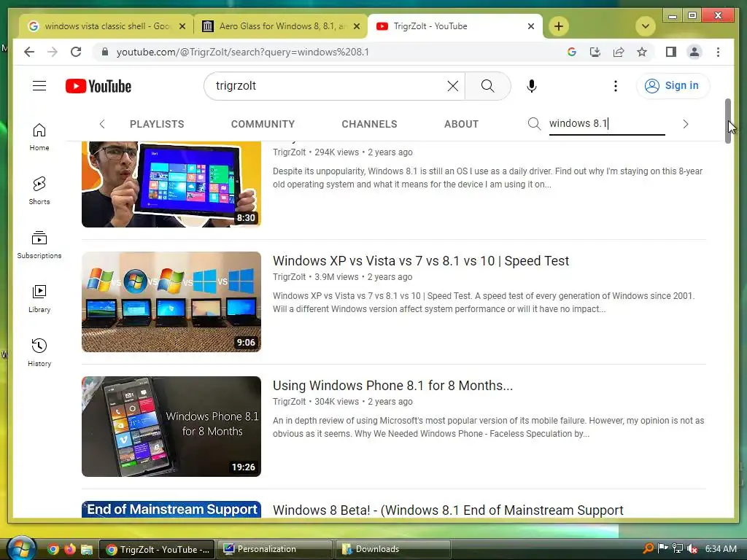Close the TrigrZolt - YouTube tab
747x560 pixels.
[531, 26]
